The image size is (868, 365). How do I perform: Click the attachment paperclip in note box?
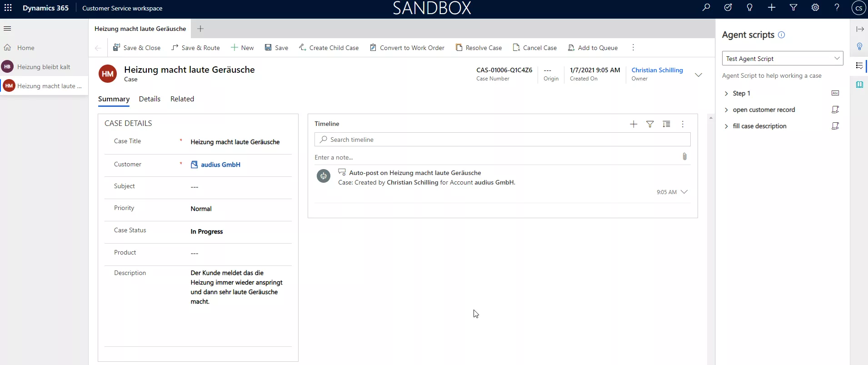(x=684, y=157)
